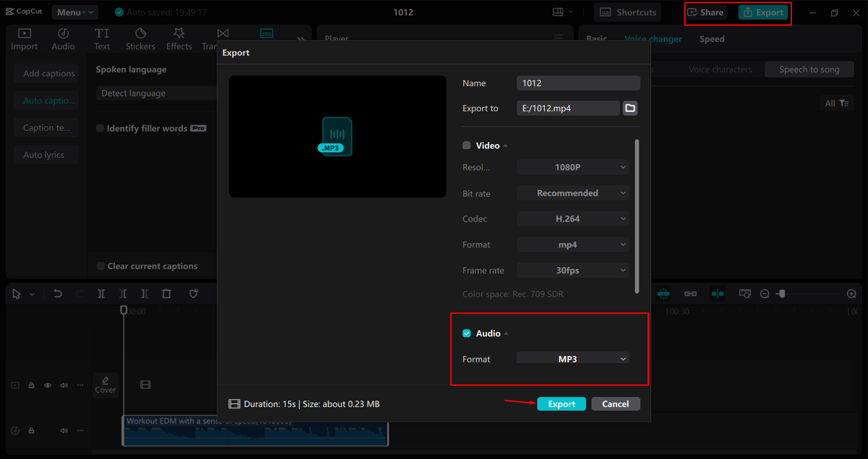Click the layout switcher icon
The height and width of the screenshot is (459, 868).
pyautogui.click(x=558, y=12)
